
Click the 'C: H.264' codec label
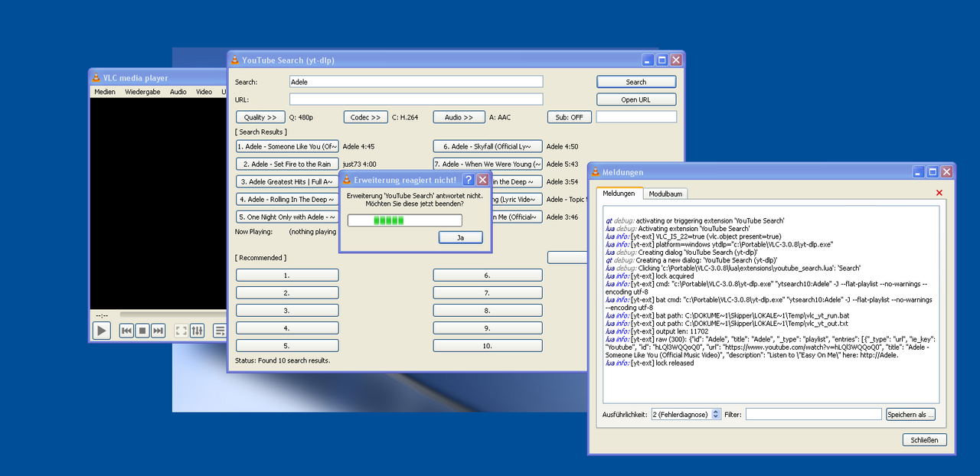(405, 117)
